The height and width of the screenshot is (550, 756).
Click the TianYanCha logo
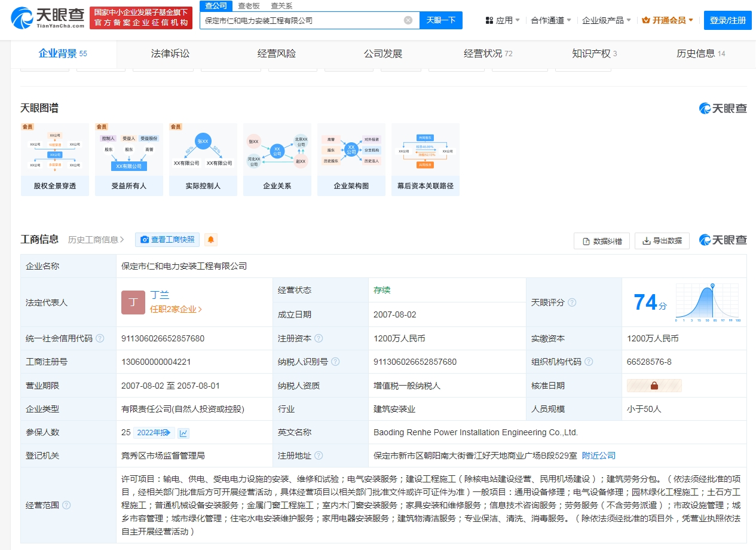[x=48, y=19]
